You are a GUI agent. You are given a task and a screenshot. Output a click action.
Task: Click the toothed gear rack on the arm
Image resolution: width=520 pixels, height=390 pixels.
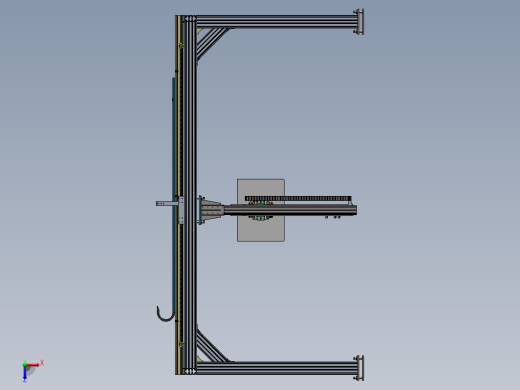tap(298, 198)
